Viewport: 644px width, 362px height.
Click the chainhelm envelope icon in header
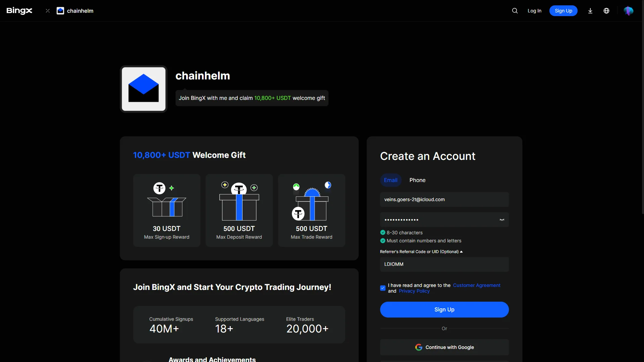coord(60,11)
